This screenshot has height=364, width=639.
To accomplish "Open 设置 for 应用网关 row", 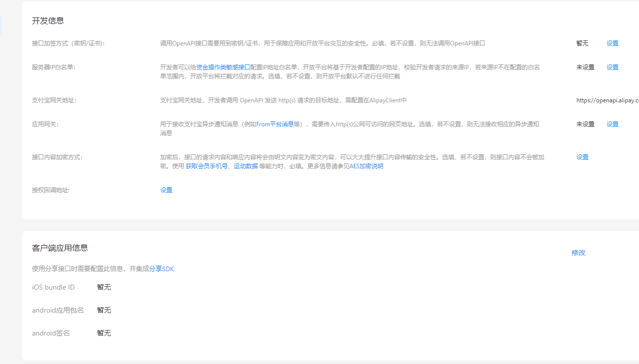I will 612,124.
